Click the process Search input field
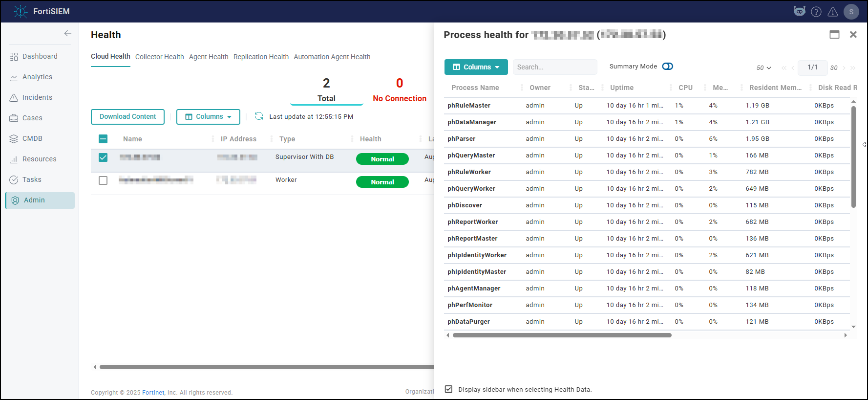Image resolution: width=868 pixels, height=400 pixels. coord(555,67)
